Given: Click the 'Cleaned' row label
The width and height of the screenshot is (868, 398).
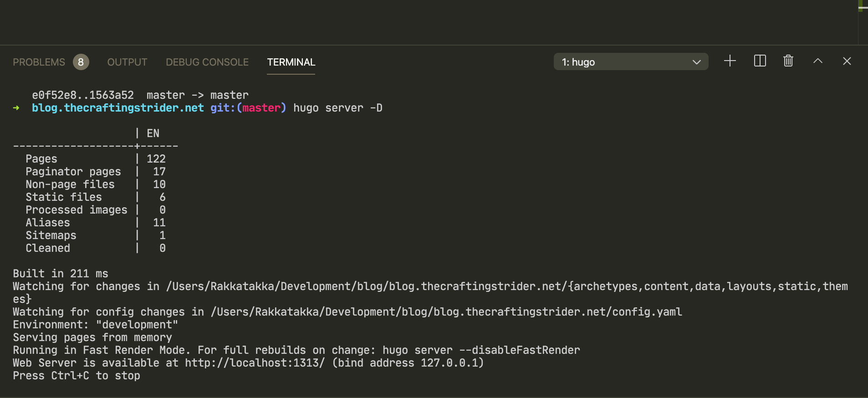Looking at the screenshot, I should click(x=48, y=248).
